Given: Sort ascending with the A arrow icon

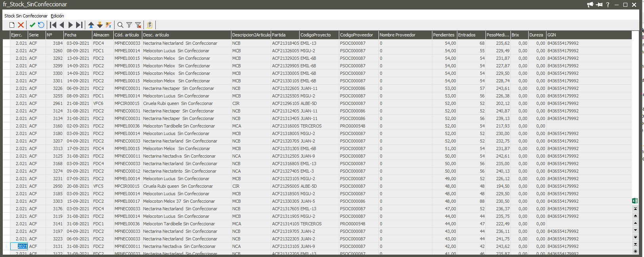Looking at the screenshot, I should (91, 25).
